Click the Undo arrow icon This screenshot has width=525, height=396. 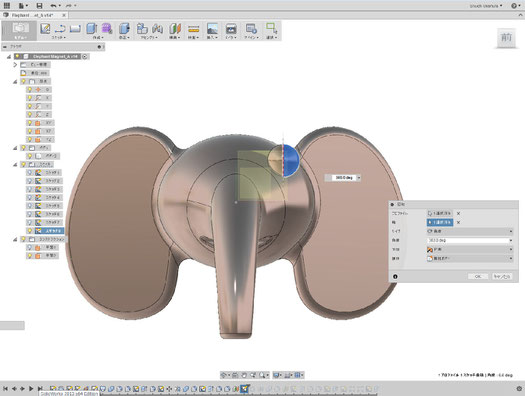[53, 5]
